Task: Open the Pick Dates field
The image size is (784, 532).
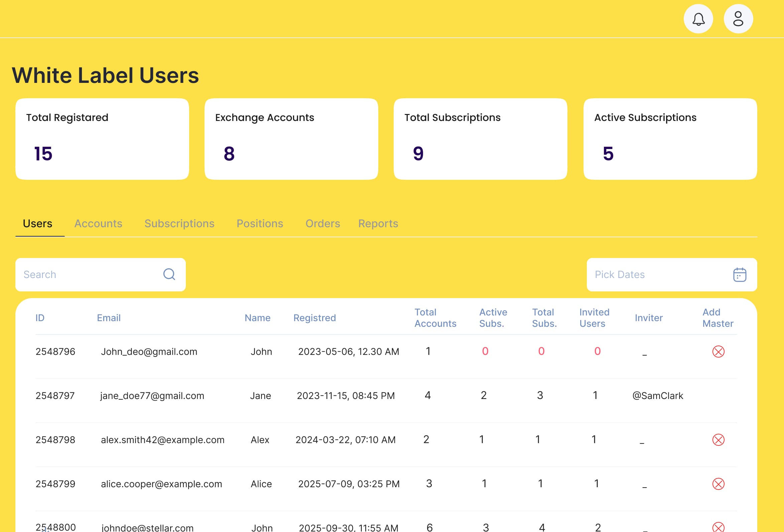Action: [x=672, y=275]
